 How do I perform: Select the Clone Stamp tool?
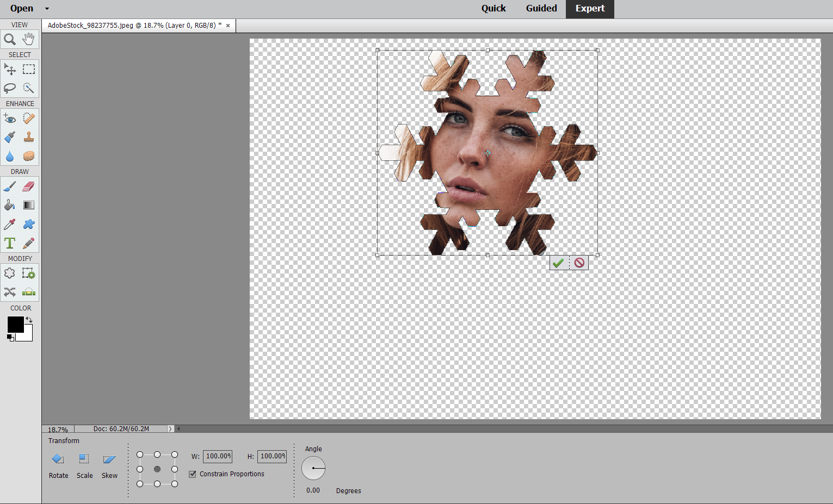coord(28,137)
